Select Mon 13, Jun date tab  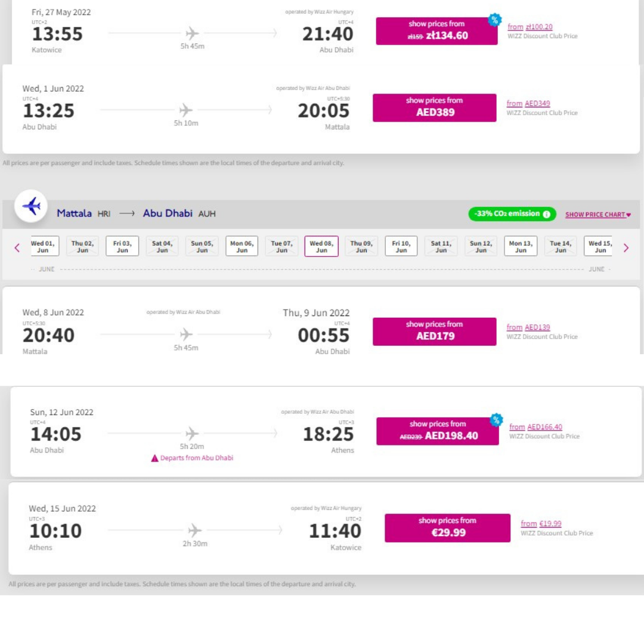(521, 246)
